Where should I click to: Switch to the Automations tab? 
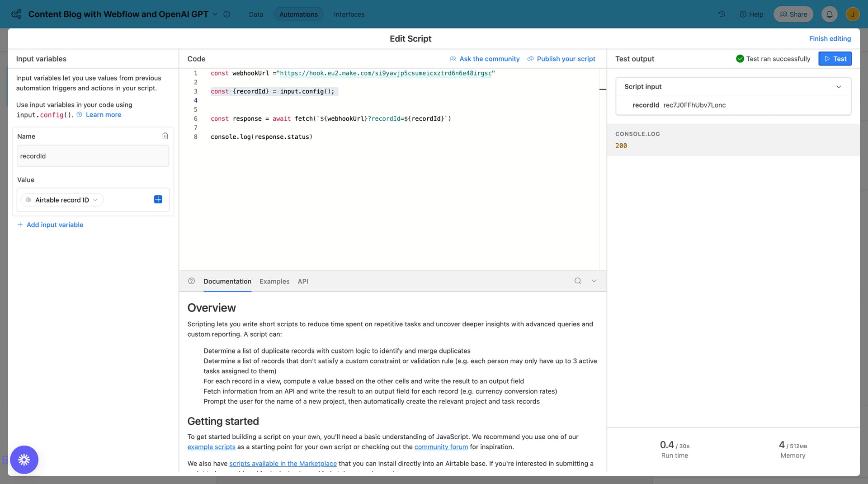[298, 14]
